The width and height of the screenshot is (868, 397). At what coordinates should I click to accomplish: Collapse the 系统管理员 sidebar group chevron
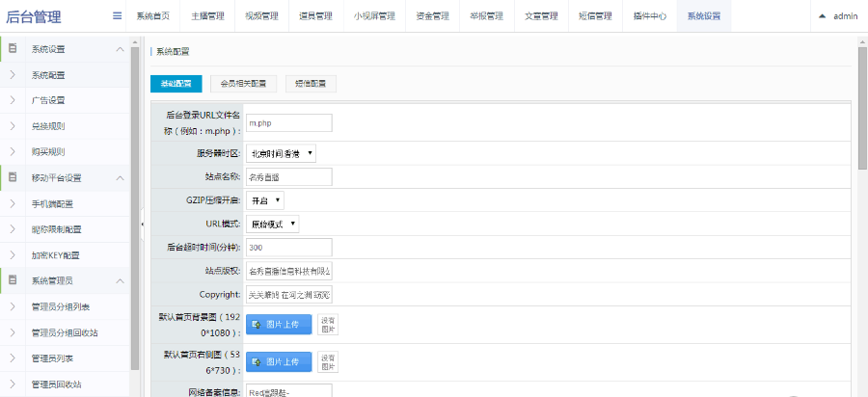tap(120, 280)
